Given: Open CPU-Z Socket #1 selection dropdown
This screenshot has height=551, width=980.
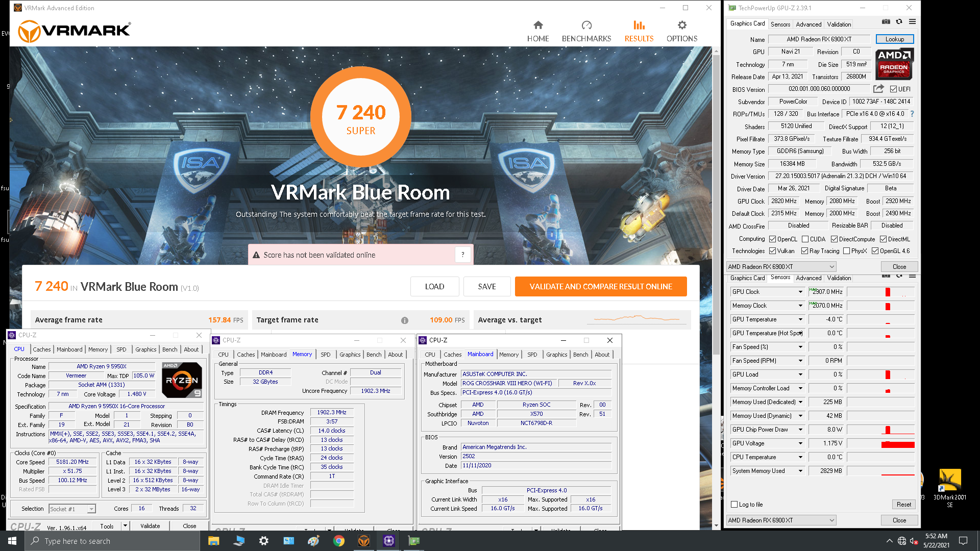Looking at the screenshot, I should [72, 509].
